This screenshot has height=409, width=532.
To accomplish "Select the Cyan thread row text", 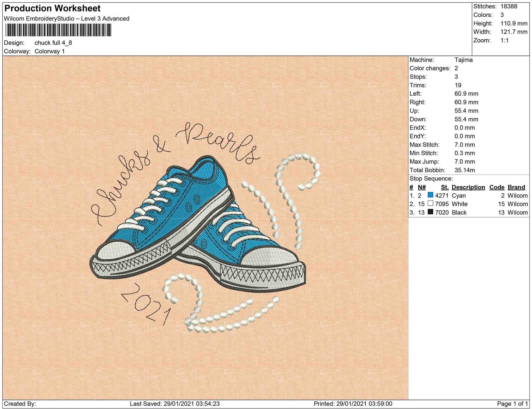I will 458,196.
